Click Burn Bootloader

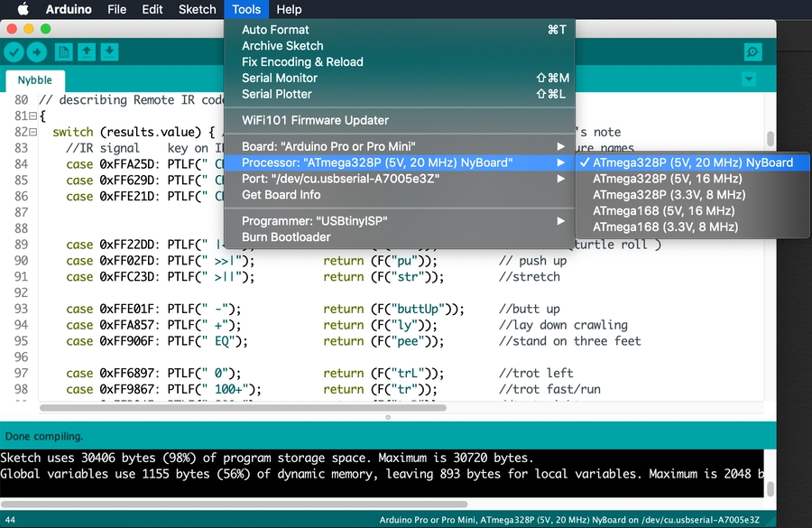coord(286,237)
